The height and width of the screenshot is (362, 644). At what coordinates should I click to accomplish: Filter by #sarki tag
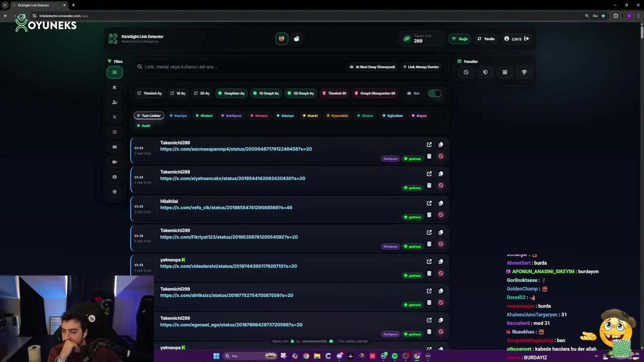310,116
